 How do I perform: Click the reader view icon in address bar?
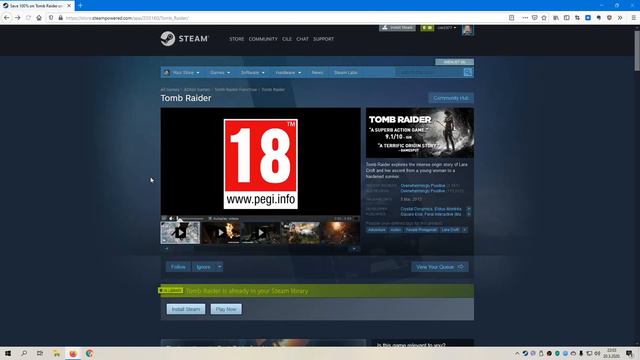click(x=511, y=18)
